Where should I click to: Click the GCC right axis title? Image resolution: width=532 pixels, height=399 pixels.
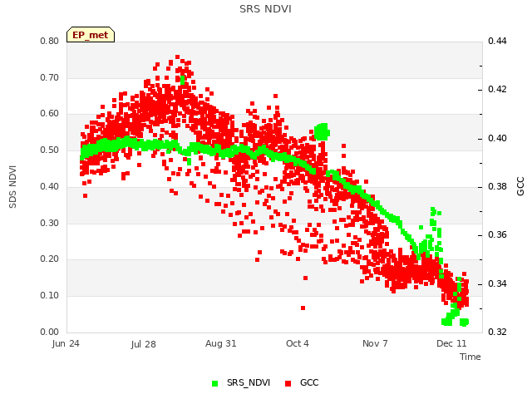(520, 186)
